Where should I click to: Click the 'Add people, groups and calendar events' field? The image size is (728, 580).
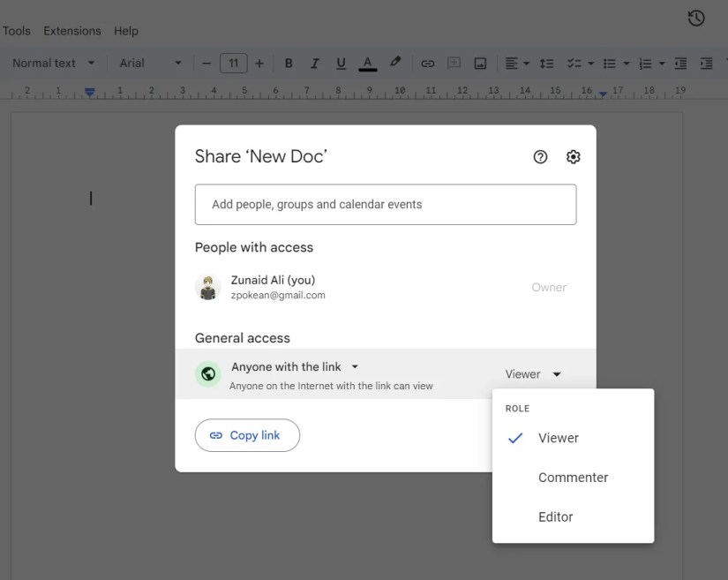tap(385, 204)
